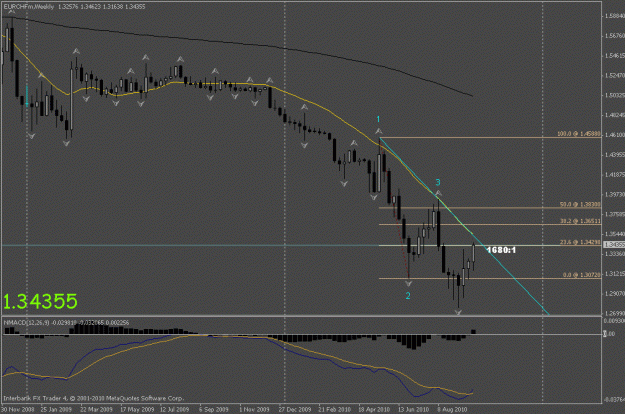This screenshot has height=414, width=625.
Task: Click the 22 Mar 2009 date label
Action: (96, 409)
